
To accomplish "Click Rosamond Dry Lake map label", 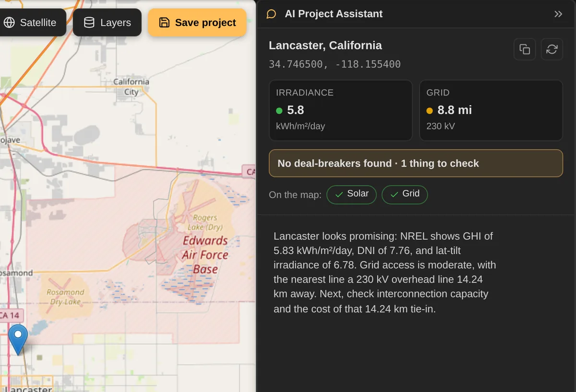I will (65, 297).
